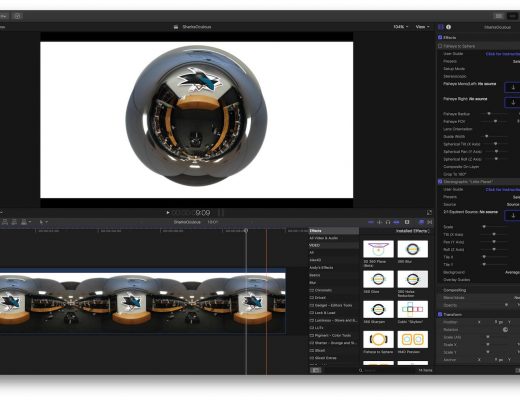Screen dimensions: 520x400
Task: Show the Transitions browser icon
Action: coord(430,222)
